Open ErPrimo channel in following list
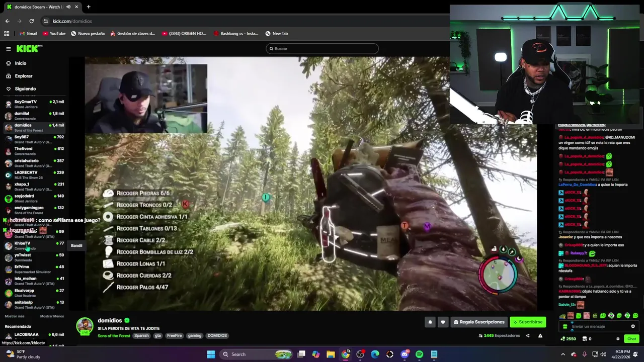644x362 pixels. coord(34,269)
